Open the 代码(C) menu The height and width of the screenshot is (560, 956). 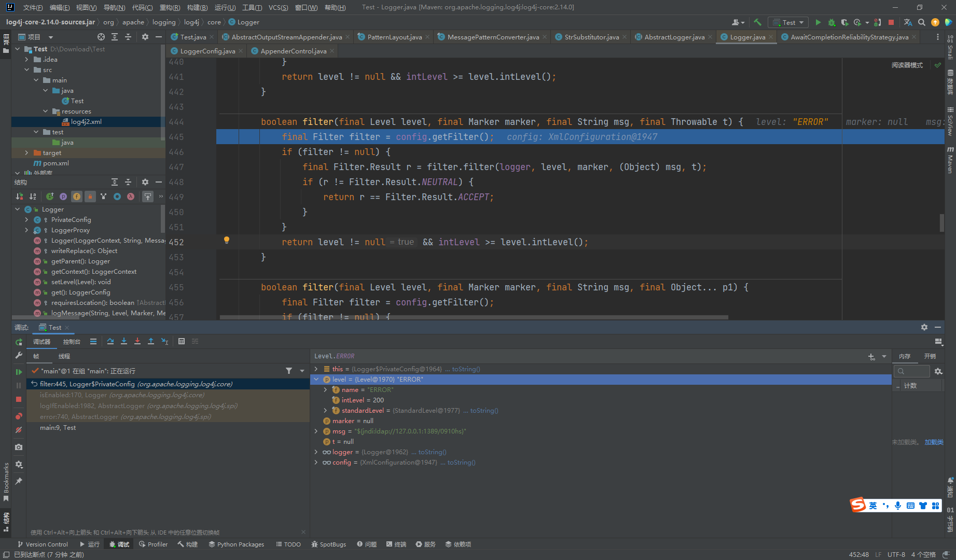coord(142,7)
